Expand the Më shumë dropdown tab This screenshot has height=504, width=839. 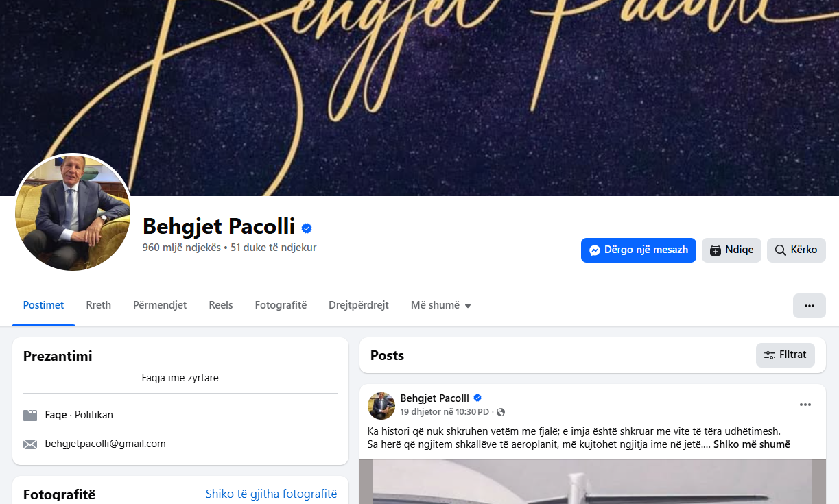click(441, 305)
